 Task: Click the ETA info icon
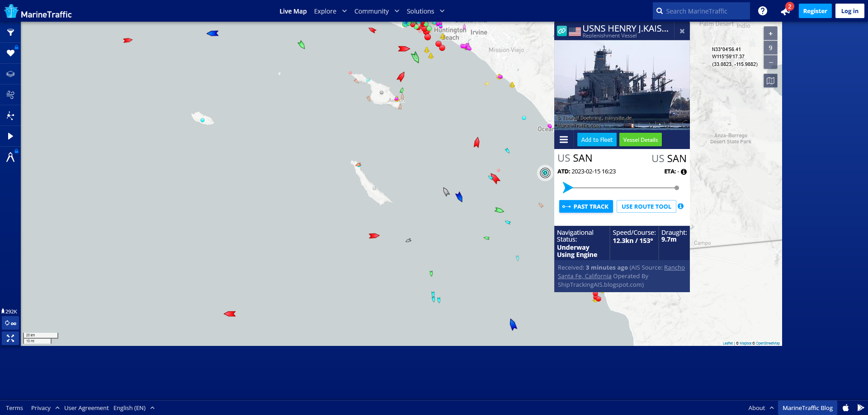[x=684, y=172]
